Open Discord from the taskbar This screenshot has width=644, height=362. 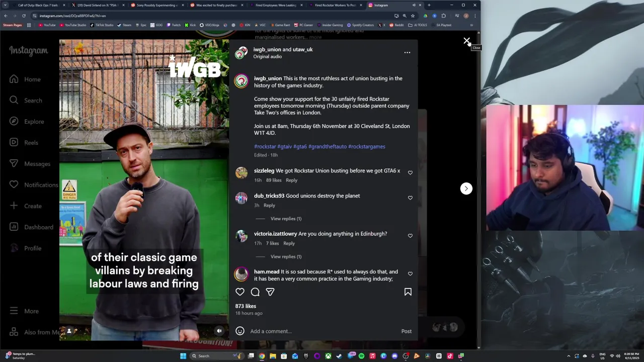pyautogui.click(x=394, y=356)
